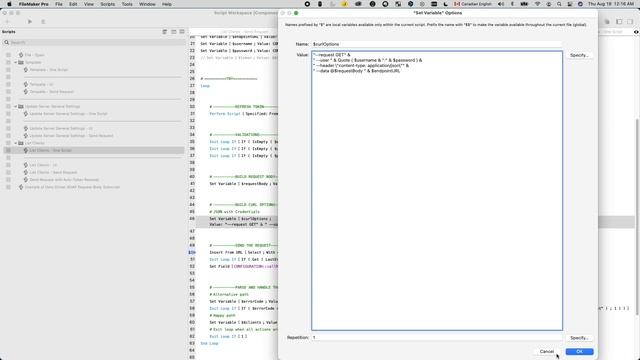
Task: Click the 'End Loop' step on line 63
Action: click(x=209, y=344)
